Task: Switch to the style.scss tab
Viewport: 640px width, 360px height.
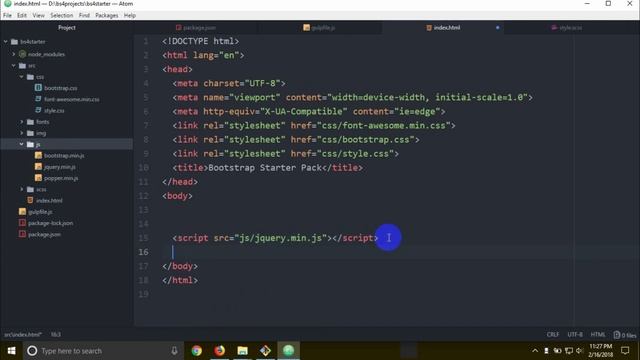Action: click(x=567, y=28)
